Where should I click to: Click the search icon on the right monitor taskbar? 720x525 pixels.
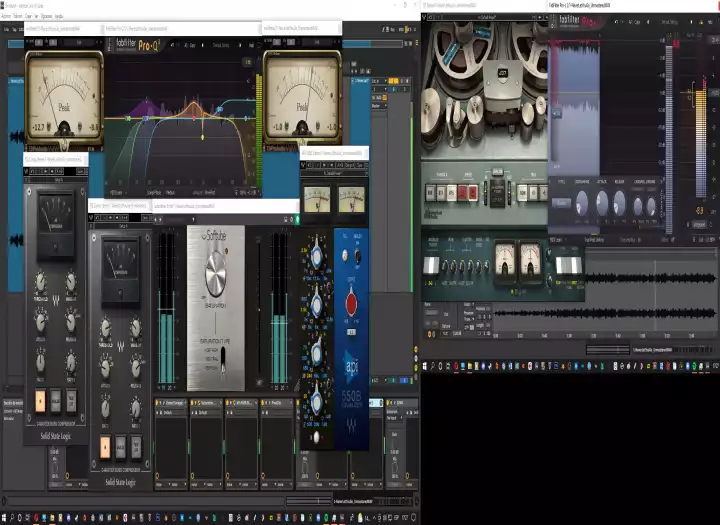coord(433,366)
